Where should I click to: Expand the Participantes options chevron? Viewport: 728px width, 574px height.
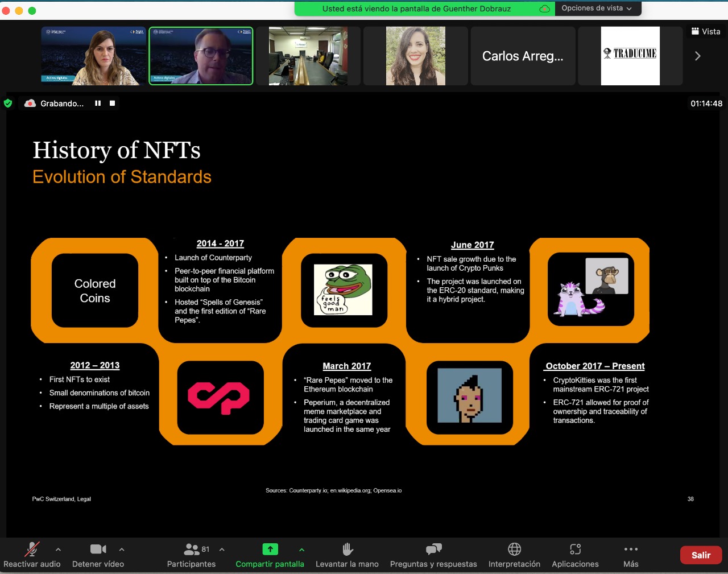click(x=222, y=550)
